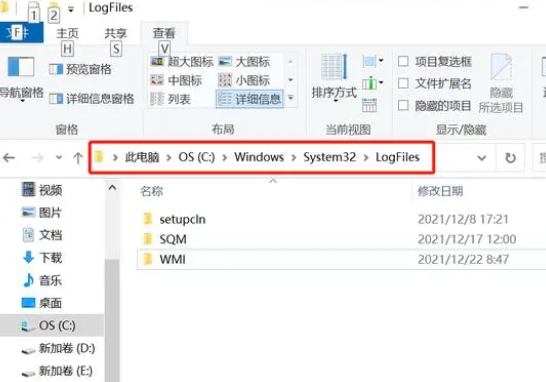Click the navigation pane scroll up arrow

[x=112, y=188]
